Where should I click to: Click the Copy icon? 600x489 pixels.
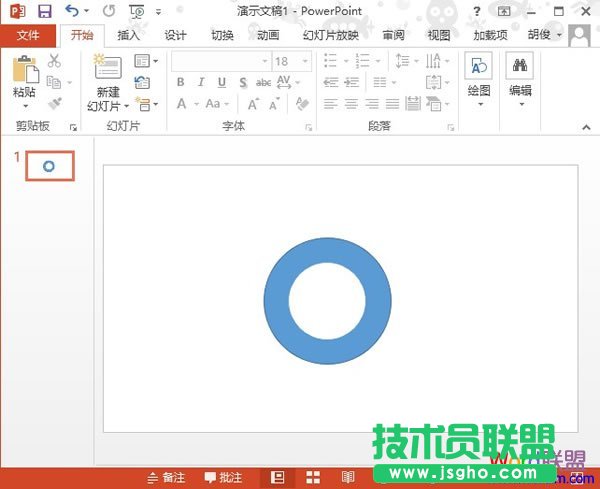pyautogui.click(x=54, y=82)
